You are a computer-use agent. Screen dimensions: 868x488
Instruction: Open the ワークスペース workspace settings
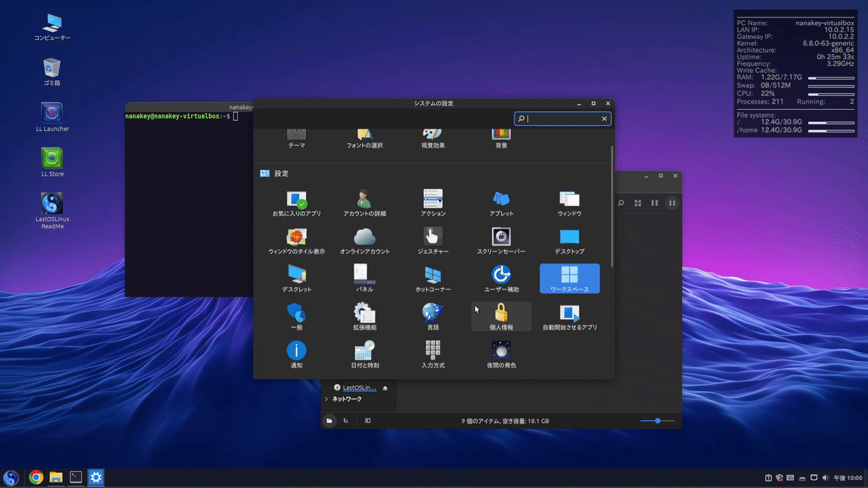[569, 278]
